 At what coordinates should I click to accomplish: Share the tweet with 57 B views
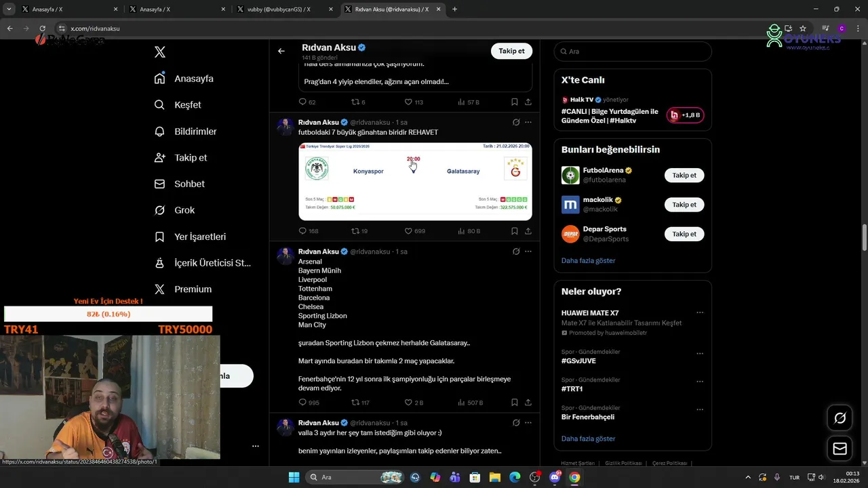pyautogui.click(x=528, y=102)
